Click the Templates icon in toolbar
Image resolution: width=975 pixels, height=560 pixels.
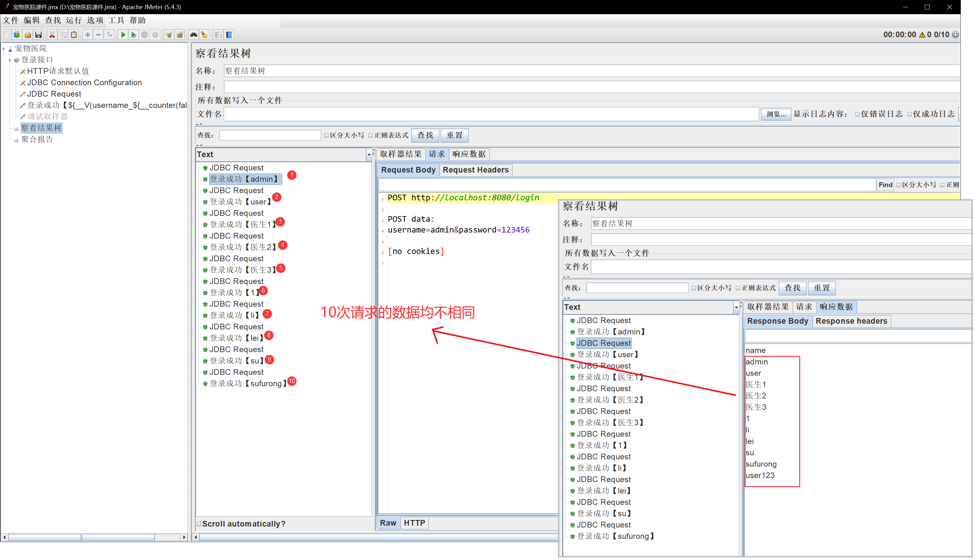point(17,35)
